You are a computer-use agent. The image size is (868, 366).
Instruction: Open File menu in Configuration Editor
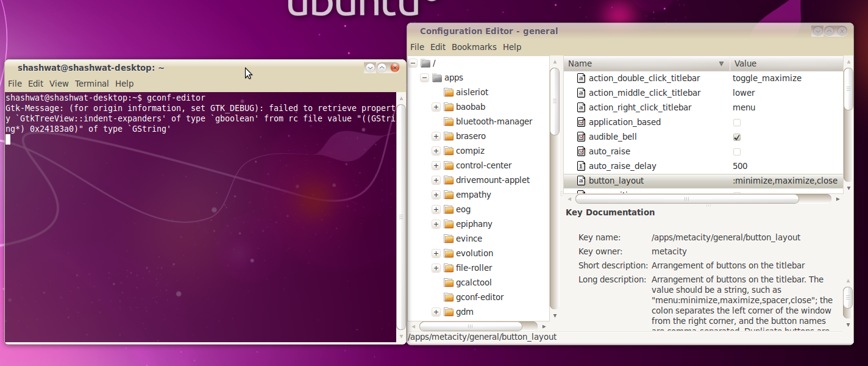coord(417,47)
